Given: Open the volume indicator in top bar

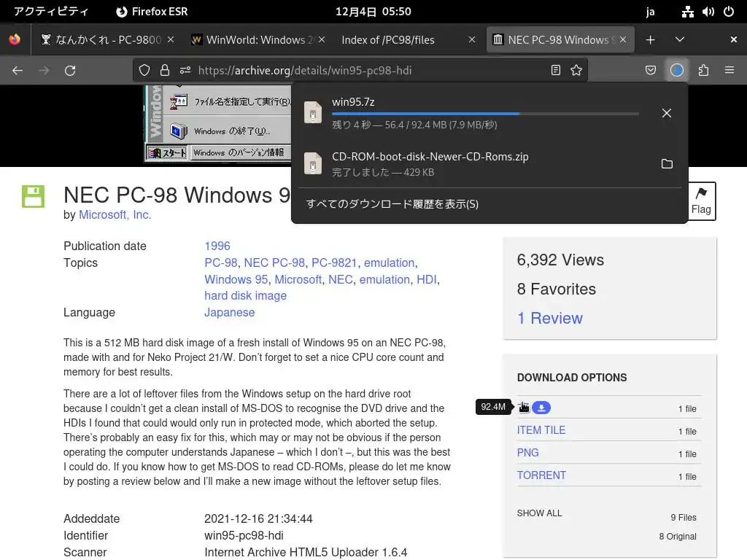Looking at the screenshot, I should tap(708, 12).
